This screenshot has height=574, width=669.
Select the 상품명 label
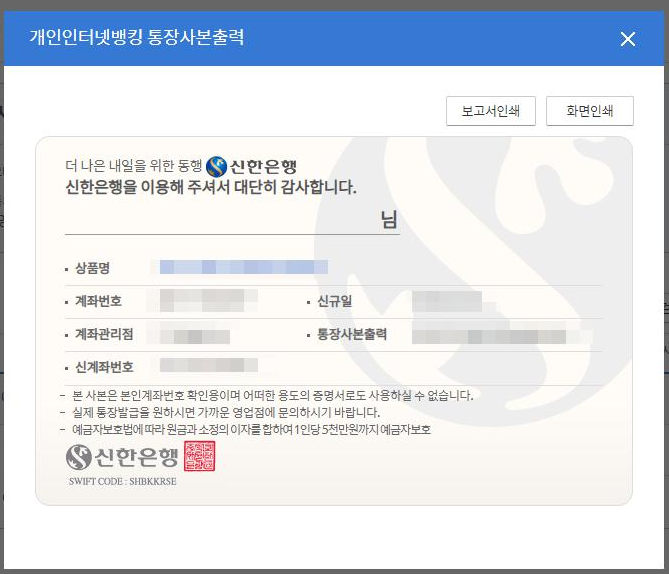(x=93, y=268)
